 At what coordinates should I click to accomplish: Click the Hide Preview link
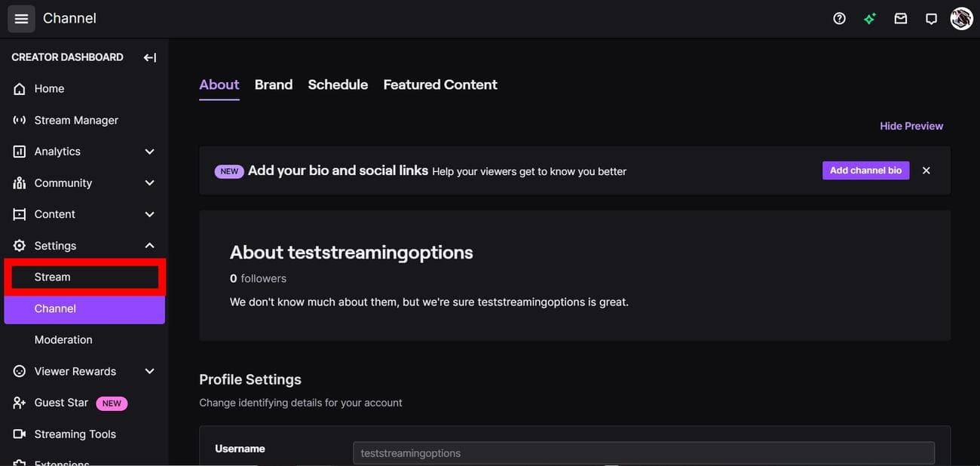[911, 126]
